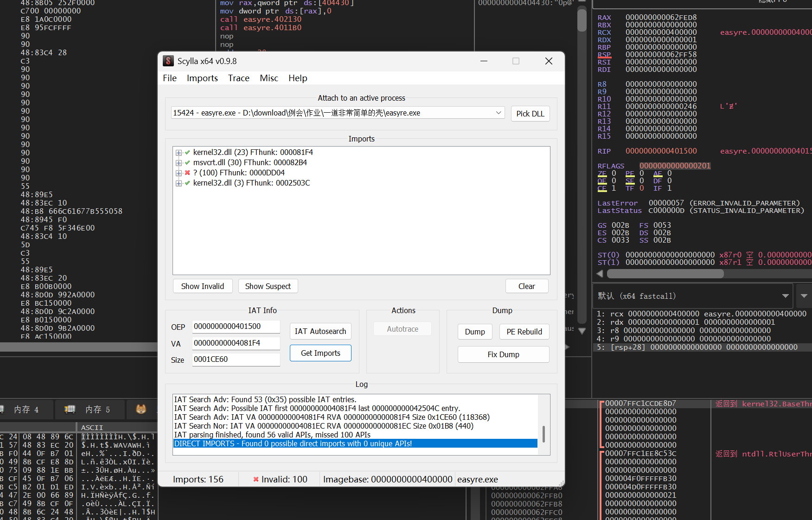Open the x64 fastcall calling convention dropdown
This screenshot has height=520, width=812.
785,296
